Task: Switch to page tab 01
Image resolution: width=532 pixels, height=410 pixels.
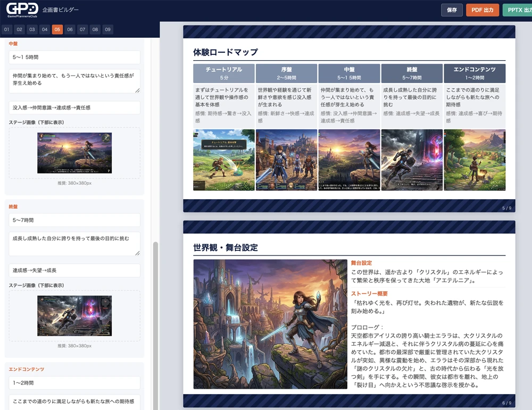Action: (6, 29)
